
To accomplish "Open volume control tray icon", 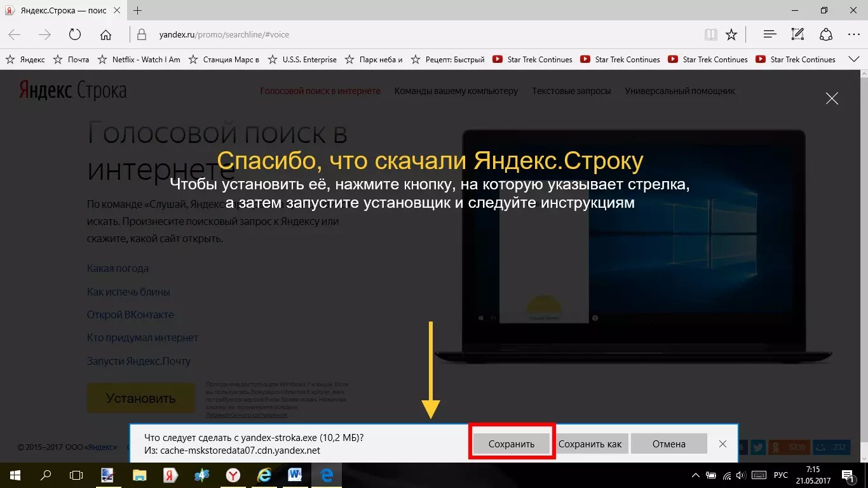I will [x=742, y=475].
